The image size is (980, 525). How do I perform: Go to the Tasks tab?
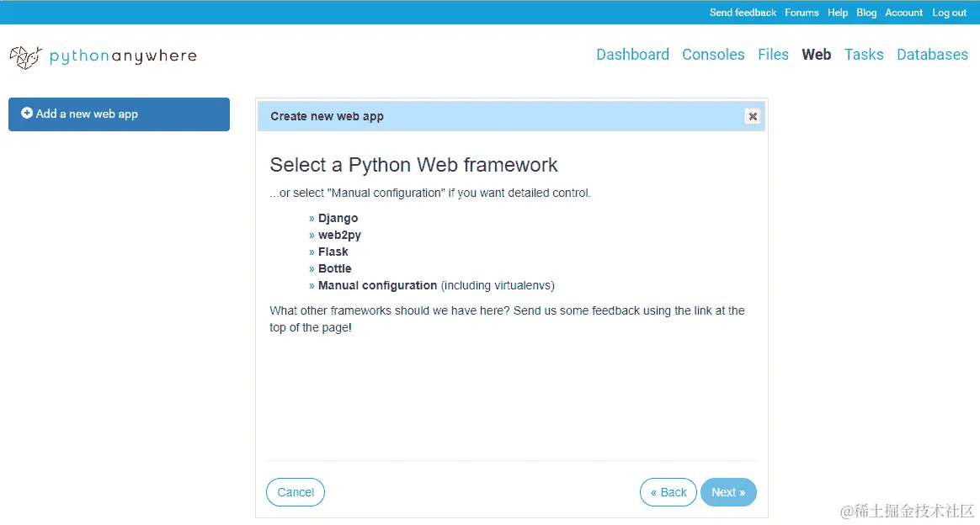(x=864, y=55)
